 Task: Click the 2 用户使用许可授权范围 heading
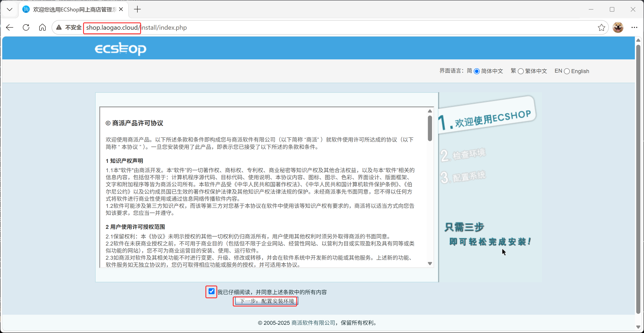click(135, 227)
